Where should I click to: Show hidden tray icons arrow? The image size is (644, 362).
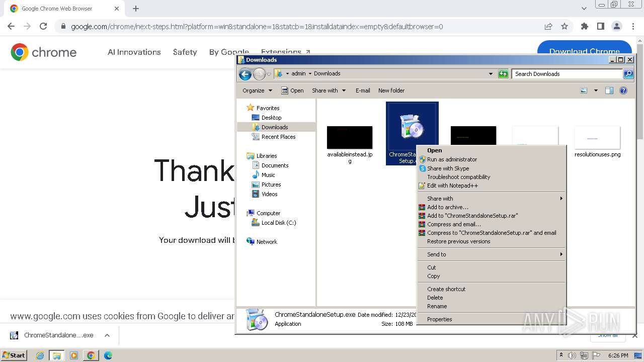(561, 355)
